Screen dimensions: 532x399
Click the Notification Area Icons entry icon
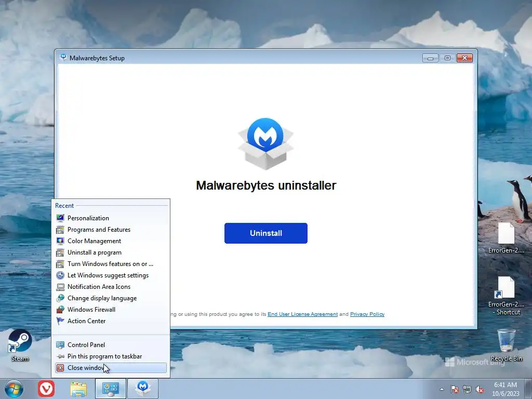(60, 287)
